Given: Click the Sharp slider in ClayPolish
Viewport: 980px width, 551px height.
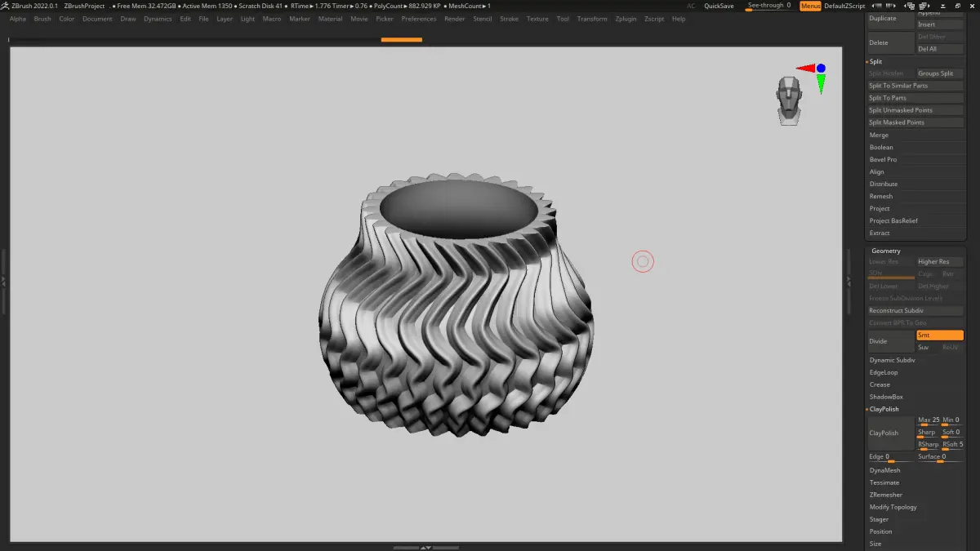Looking at the screenshot, I should [928, 433].
